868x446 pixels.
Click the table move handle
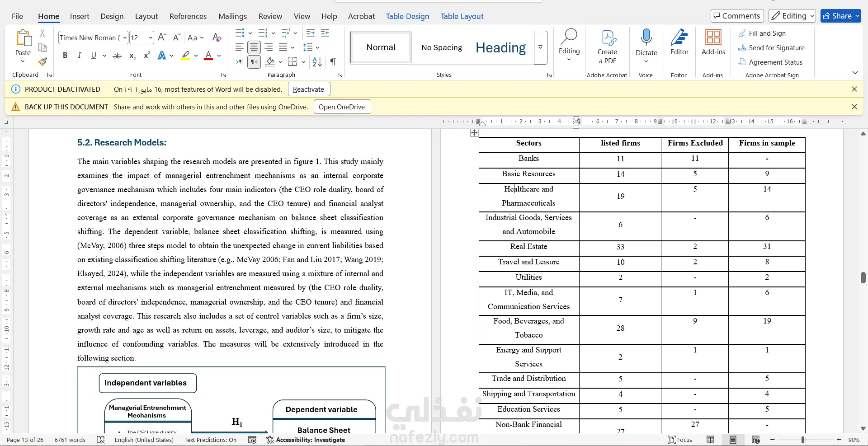474,132
